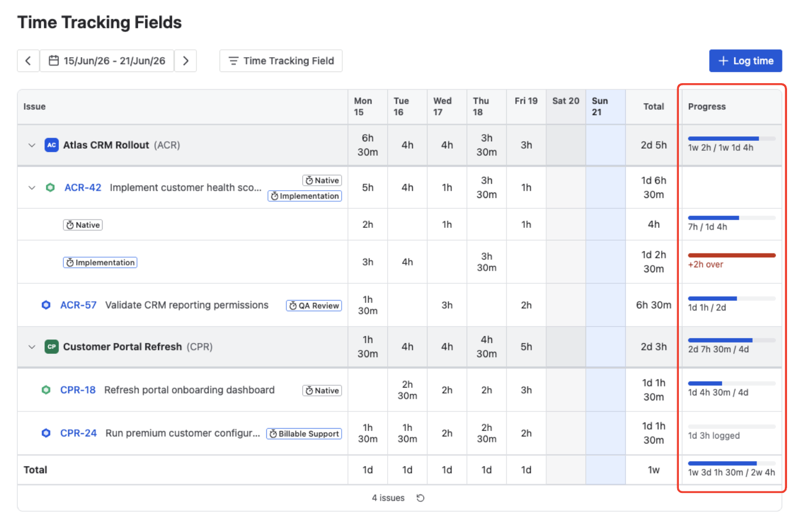This screenshot has height=524, width=812.
Task: Click the refresh icon next to 4 issues
Action: point(420,498)
